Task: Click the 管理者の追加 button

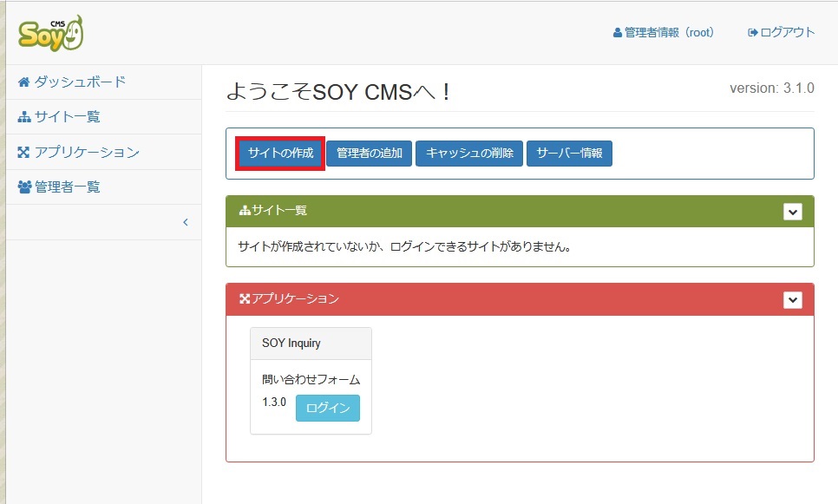Action: [370, 154]
